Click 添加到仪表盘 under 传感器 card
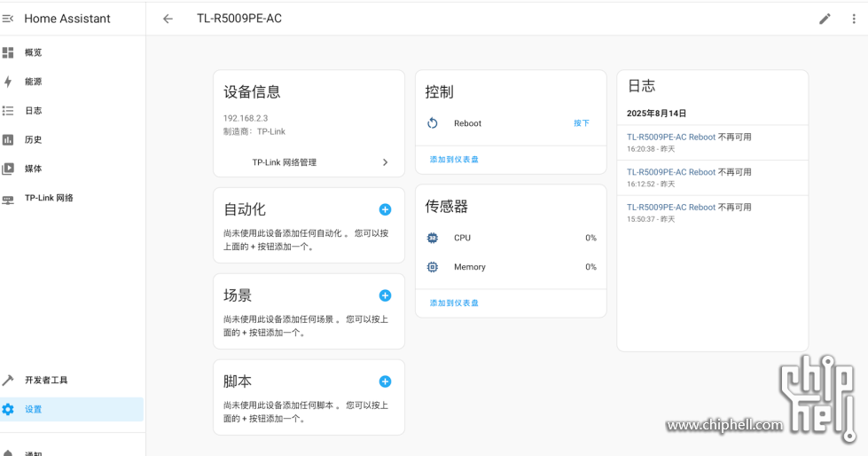 pyautogui.click(x=454, y=303)
